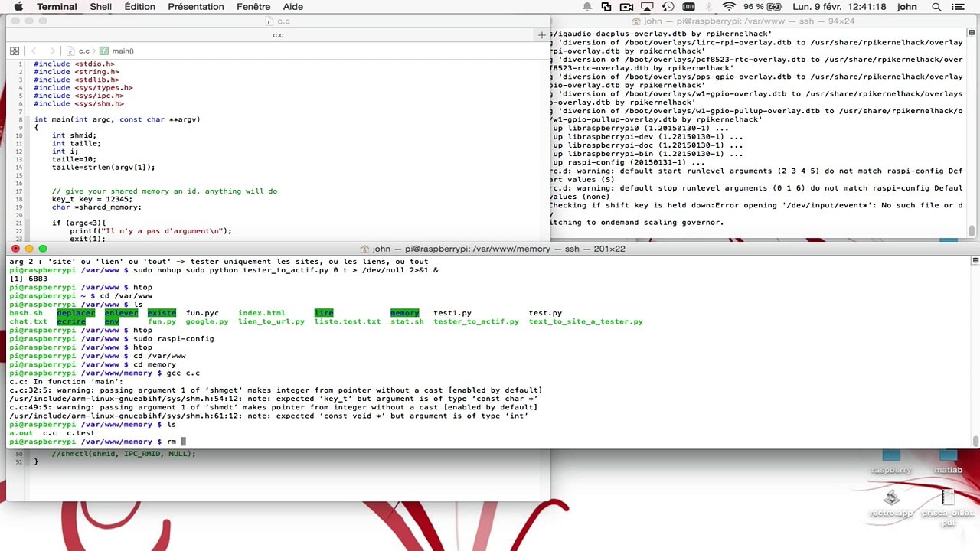Open the AirPlay display menu icon
The image size is (980, 551).
pyautogui.click(x=648, y=7)
